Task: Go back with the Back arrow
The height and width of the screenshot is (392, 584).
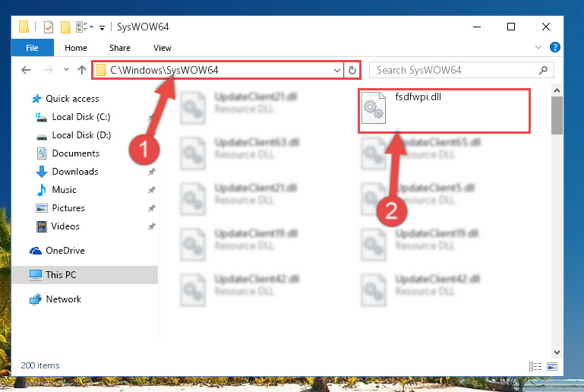Action: click(x=26, y=70)
